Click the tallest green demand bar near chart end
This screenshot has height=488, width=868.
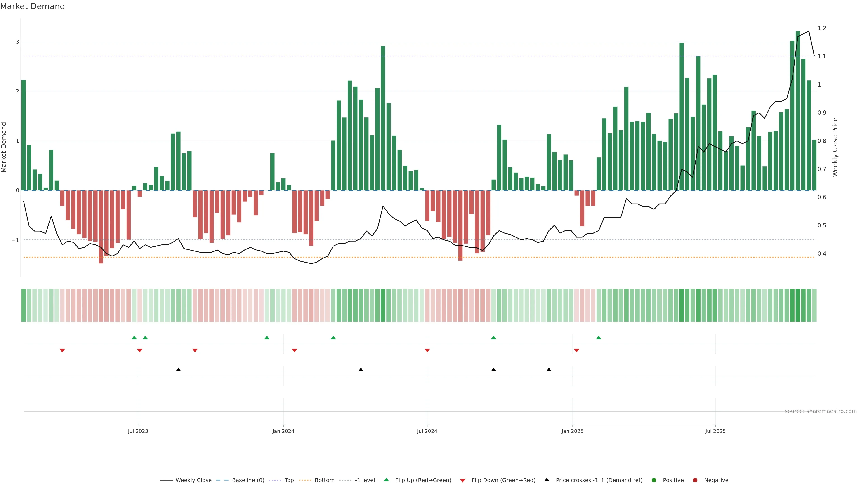(797, 111)
